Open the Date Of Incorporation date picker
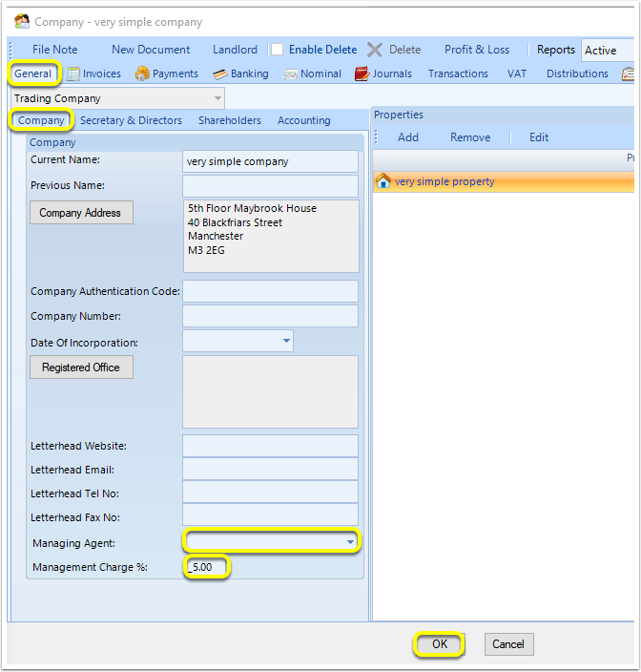Image resolution: width=641 pixels, height=672 pixels. point(286,341)
